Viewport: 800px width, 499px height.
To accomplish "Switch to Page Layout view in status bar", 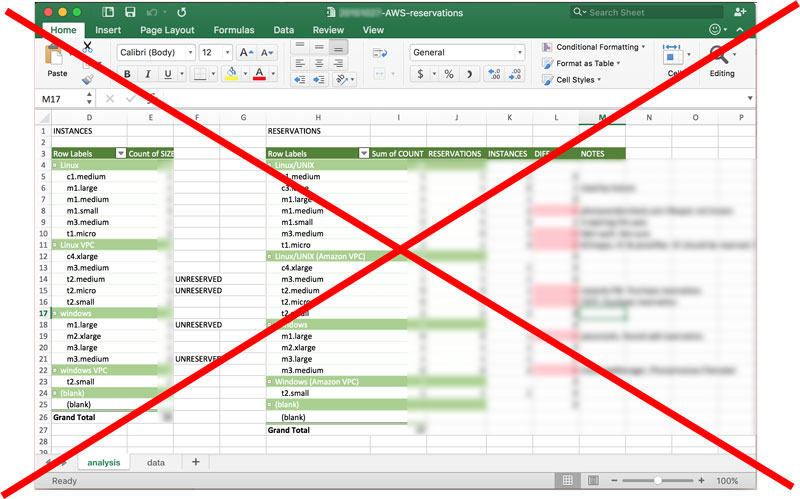I will point(593,480).
